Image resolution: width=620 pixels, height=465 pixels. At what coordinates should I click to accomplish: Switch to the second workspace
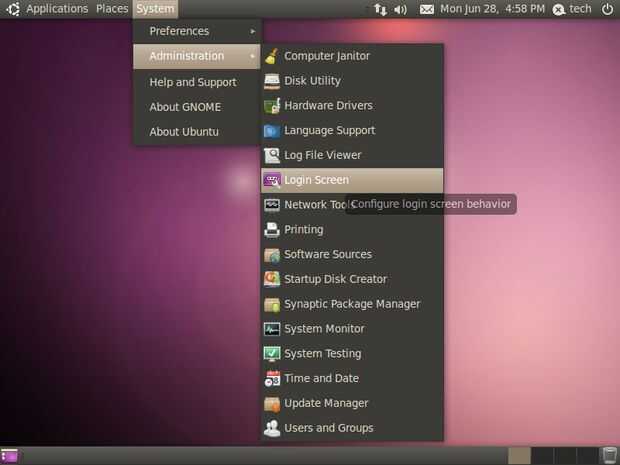(x=542, y=456)
